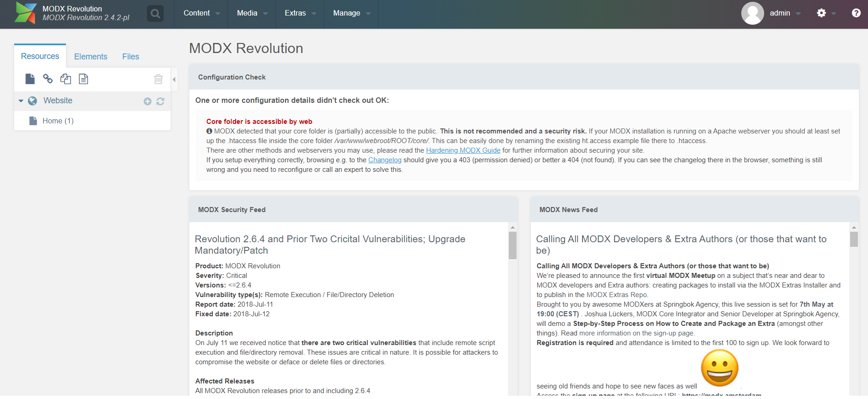Click the Calling All MODX Developers headline

click(681, 245)
